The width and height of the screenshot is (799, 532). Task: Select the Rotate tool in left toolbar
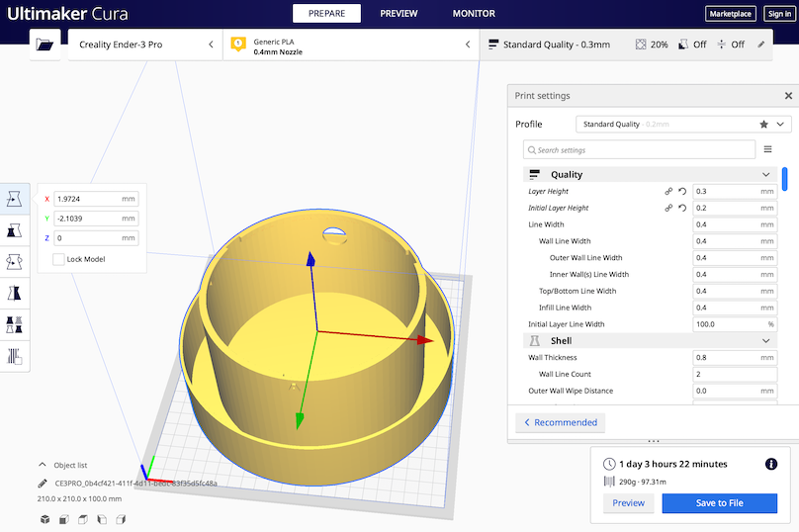14,262
